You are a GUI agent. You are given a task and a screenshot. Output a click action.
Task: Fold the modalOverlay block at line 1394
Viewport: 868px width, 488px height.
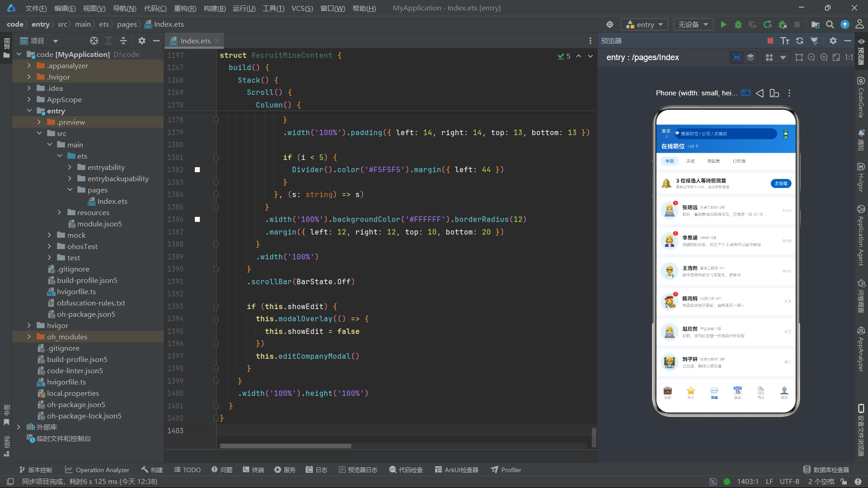[216, 319]
